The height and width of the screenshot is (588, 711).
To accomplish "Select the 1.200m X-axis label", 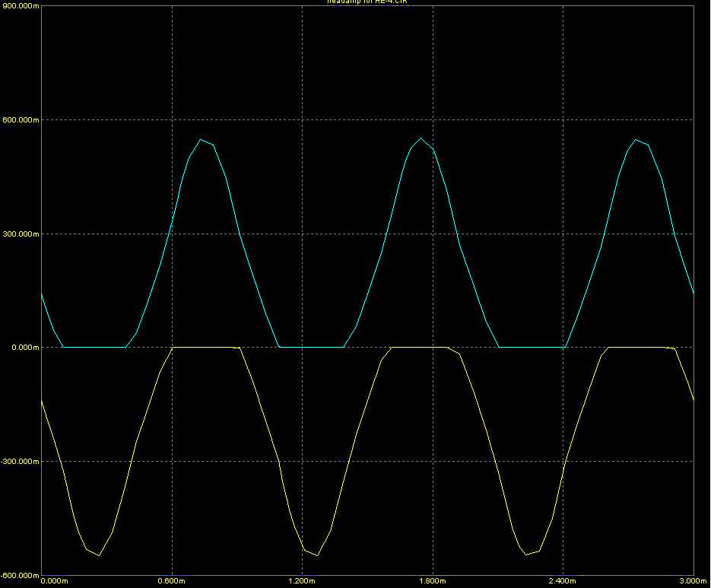I will 302,582.
